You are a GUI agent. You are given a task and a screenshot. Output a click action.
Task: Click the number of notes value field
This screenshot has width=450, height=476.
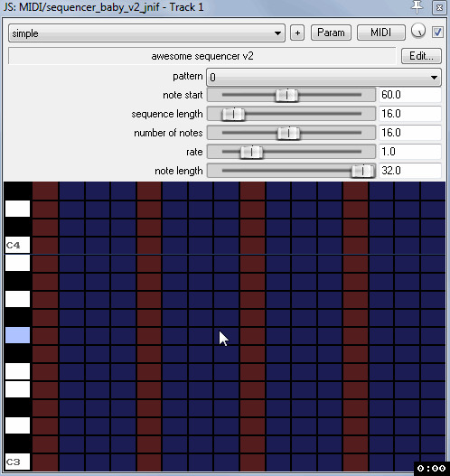point(410,133)
